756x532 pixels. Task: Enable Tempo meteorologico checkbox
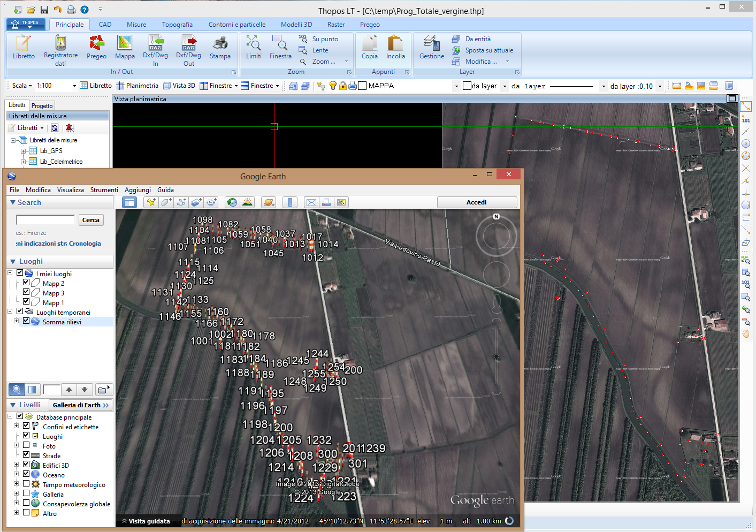[x=26, y=484]
